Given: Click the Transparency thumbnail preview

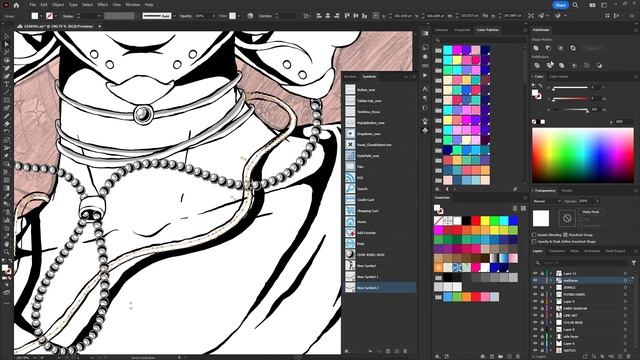Looking at the screenshot, I should click(541, 218).
